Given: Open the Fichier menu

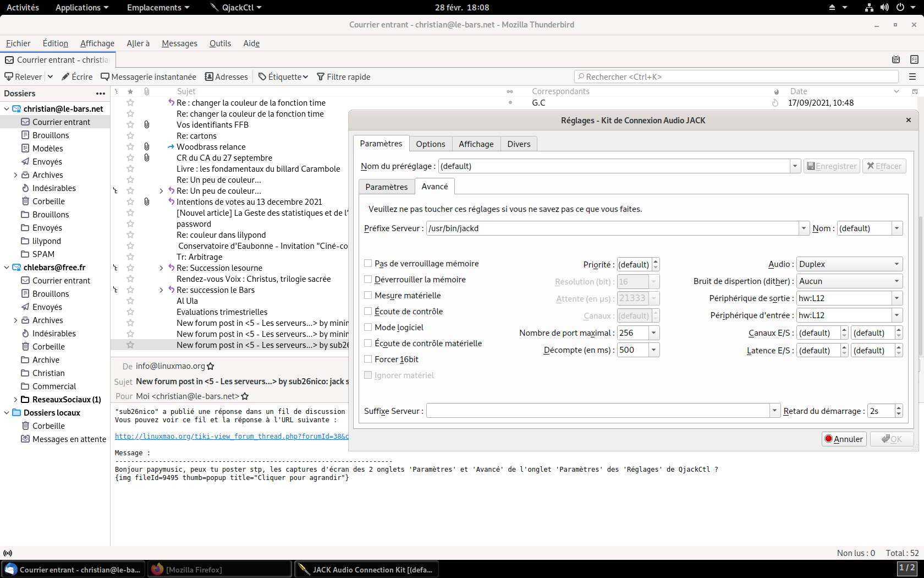Looking at the screenshot, I should click(x=18, y=43).
